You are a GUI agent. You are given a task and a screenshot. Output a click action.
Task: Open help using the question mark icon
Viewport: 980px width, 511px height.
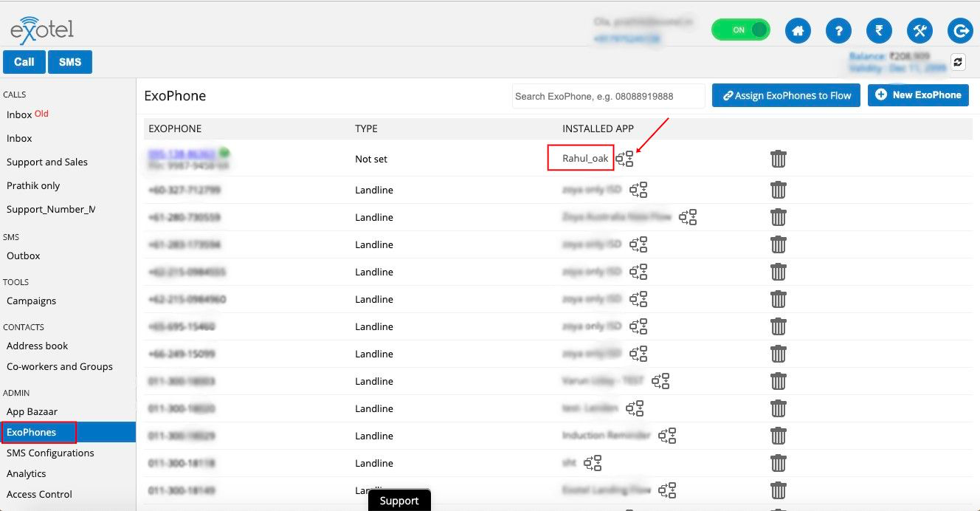click(838, 31)
